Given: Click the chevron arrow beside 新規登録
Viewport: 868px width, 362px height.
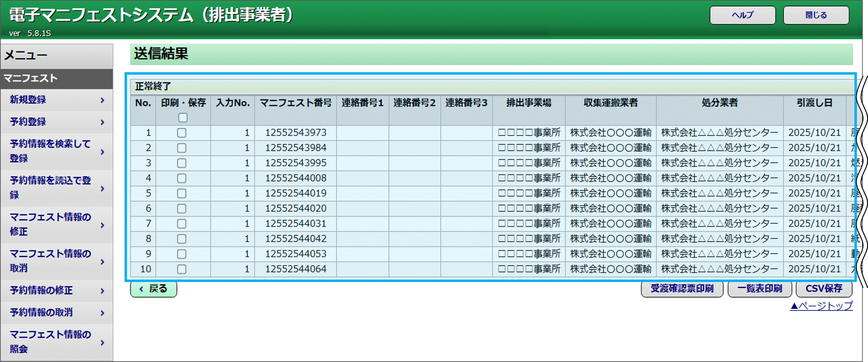Looking at the screenshot, I should pyautogui.click(x=102, y=100).
